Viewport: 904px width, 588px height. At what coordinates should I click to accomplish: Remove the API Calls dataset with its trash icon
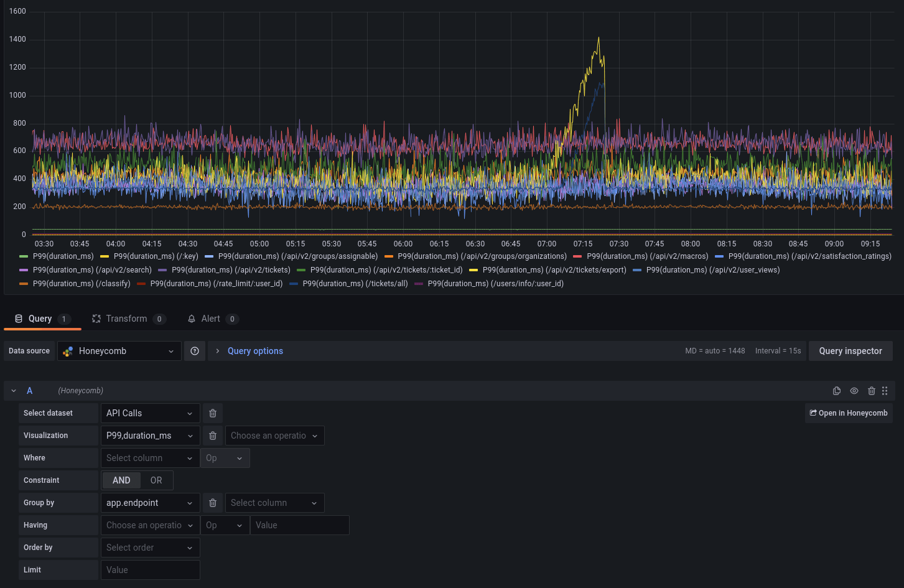click(x=212, y=413)
